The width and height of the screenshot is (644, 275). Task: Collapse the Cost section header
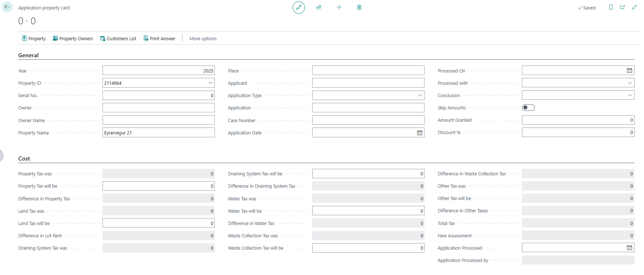24,159
